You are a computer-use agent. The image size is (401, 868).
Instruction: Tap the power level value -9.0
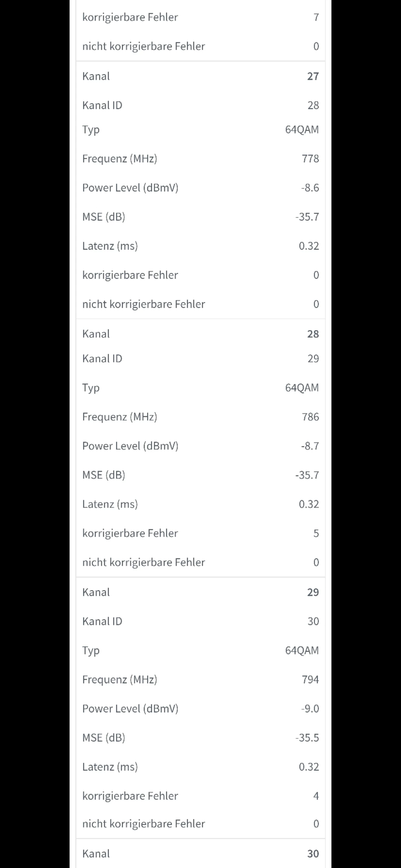pyautogui.click(x=310, y=709)
